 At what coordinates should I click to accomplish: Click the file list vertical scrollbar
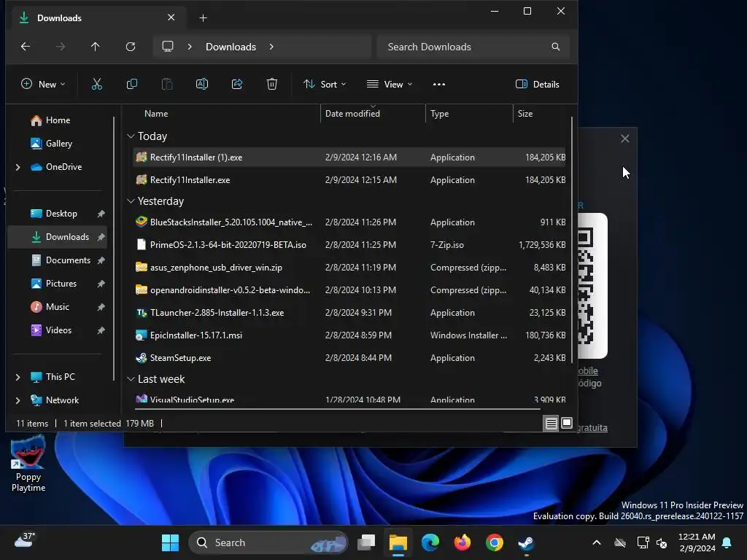[572, 241]
